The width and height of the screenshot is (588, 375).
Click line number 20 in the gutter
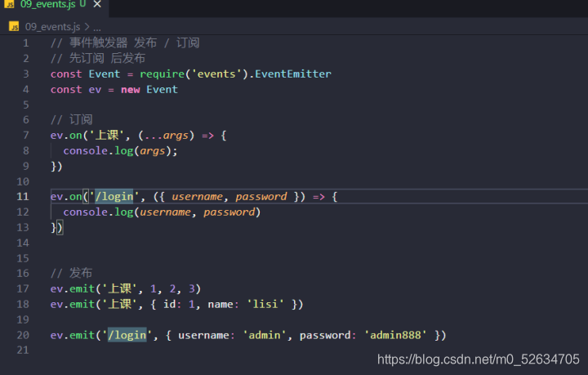pos(23,335)
